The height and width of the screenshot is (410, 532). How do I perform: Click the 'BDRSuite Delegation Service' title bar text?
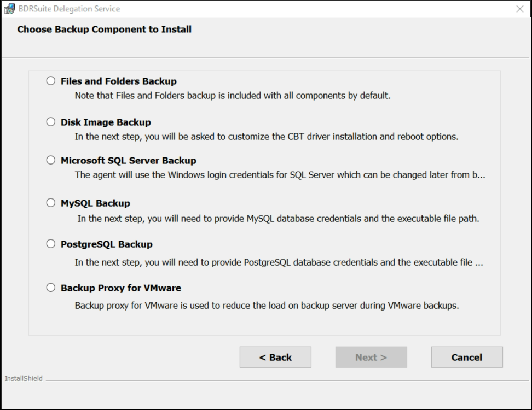pos(69,9)
